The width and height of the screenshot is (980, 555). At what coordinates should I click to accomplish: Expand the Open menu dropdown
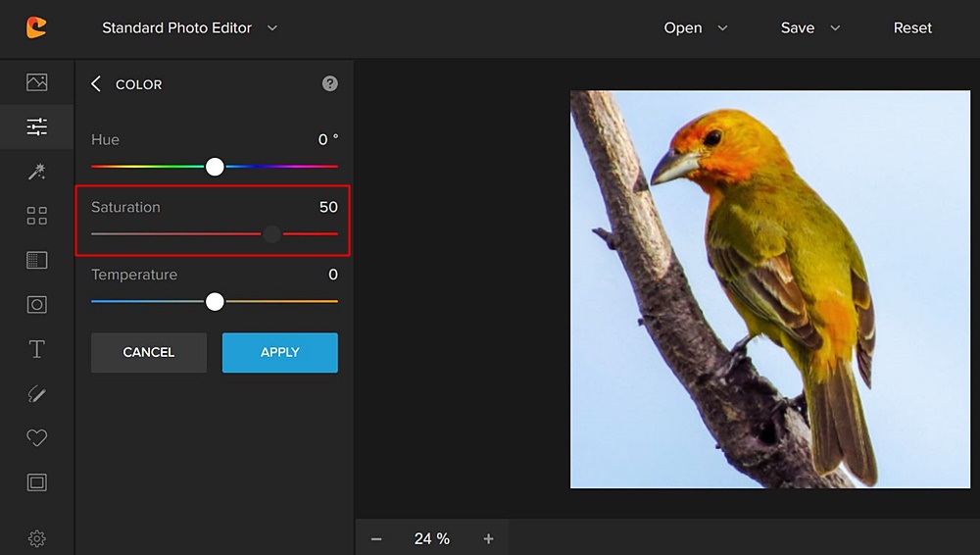click(x=695, y=27)
